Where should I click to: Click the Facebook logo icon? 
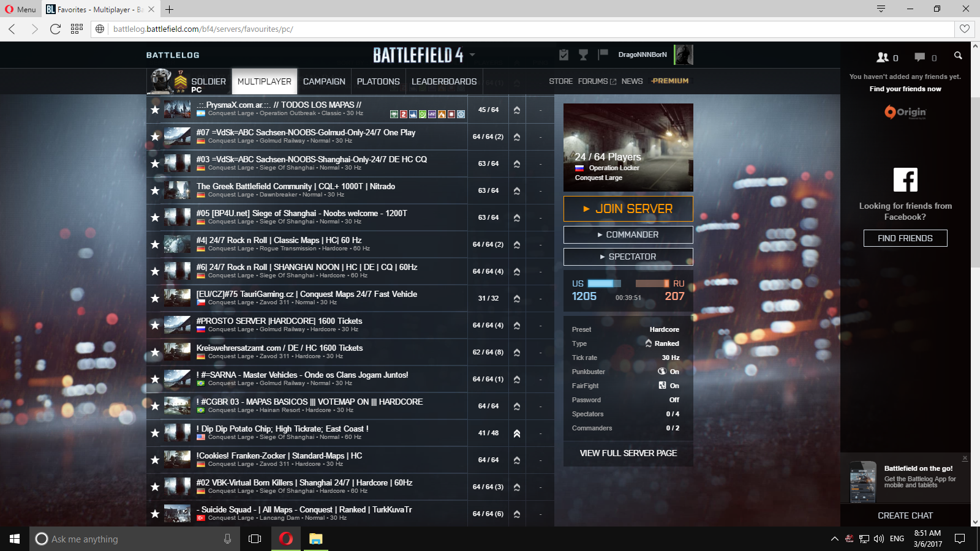click(x=905, y=180)
